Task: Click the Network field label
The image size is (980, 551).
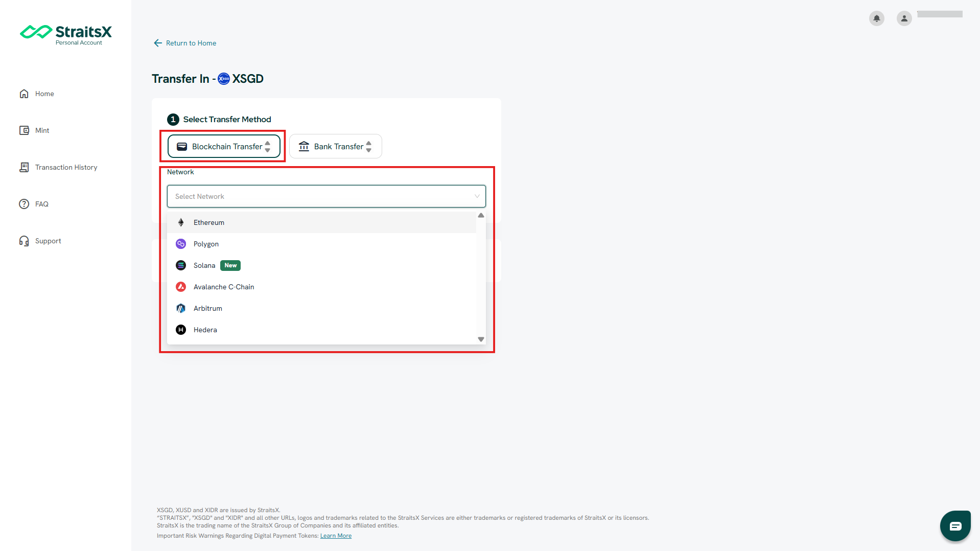Action: tap(180, 172)
